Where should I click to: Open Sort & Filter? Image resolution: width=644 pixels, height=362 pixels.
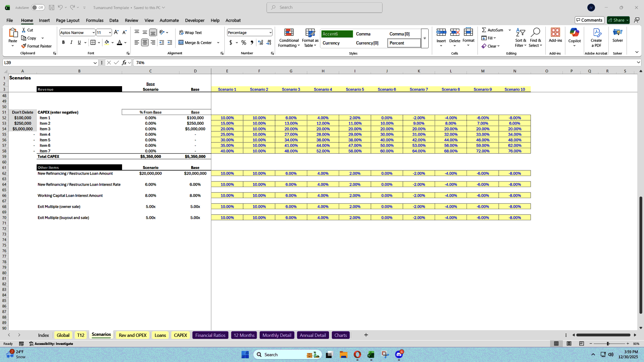521,37
